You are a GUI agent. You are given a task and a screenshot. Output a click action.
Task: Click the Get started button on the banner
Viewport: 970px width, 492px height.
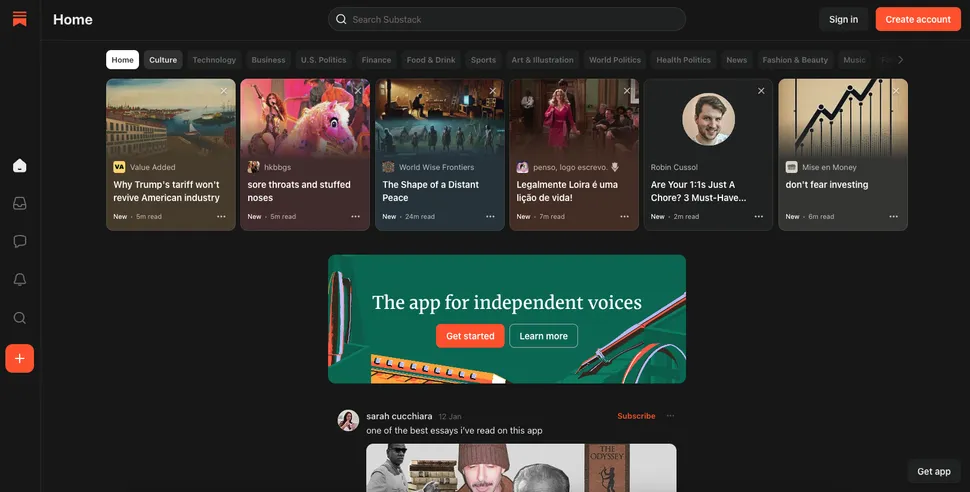470,336
